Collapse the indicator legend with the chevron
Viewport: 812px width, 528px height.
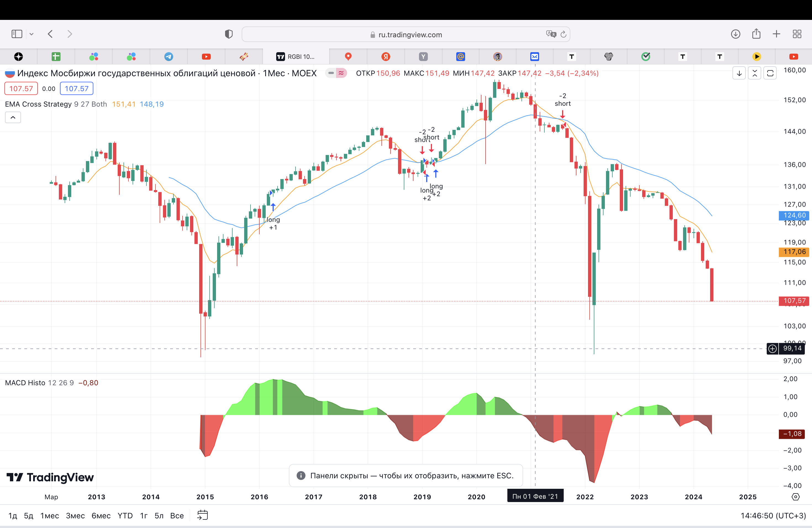click(x=13, y=117)
